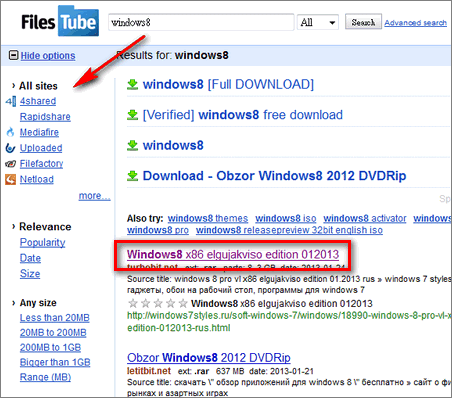
Task: Rate elgujakviso result with first star
Action: click(133, 303)
